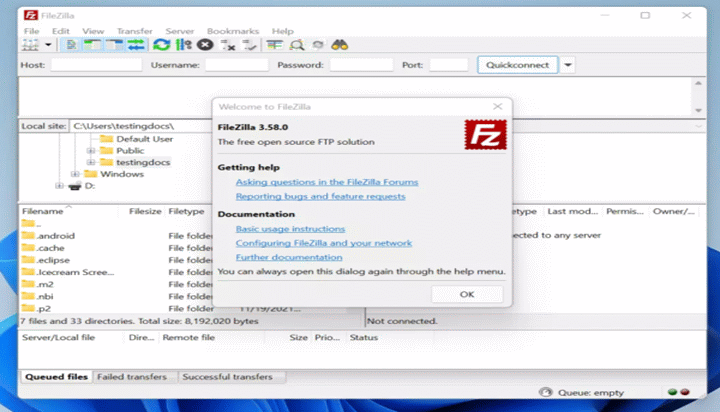720x412 pixels.
Task: Open the Transfer menu
Action: (x=135, y=31)
